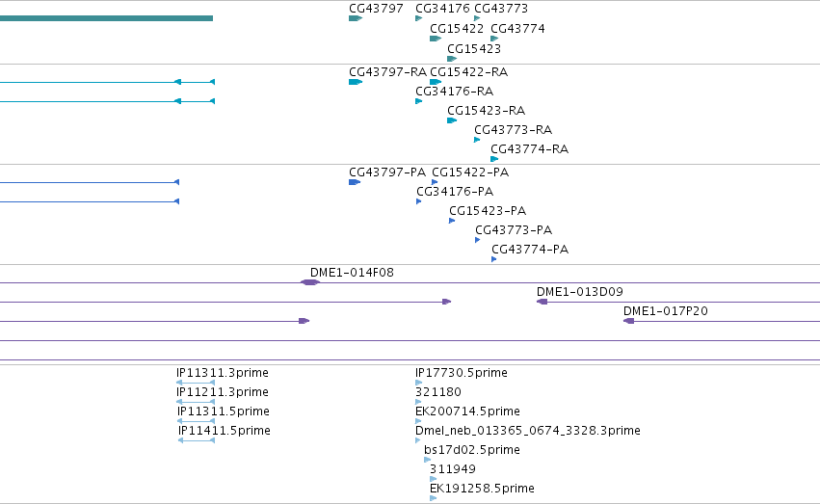Click the blue arrow glyph under CG43797-PA

coord(355,182)
